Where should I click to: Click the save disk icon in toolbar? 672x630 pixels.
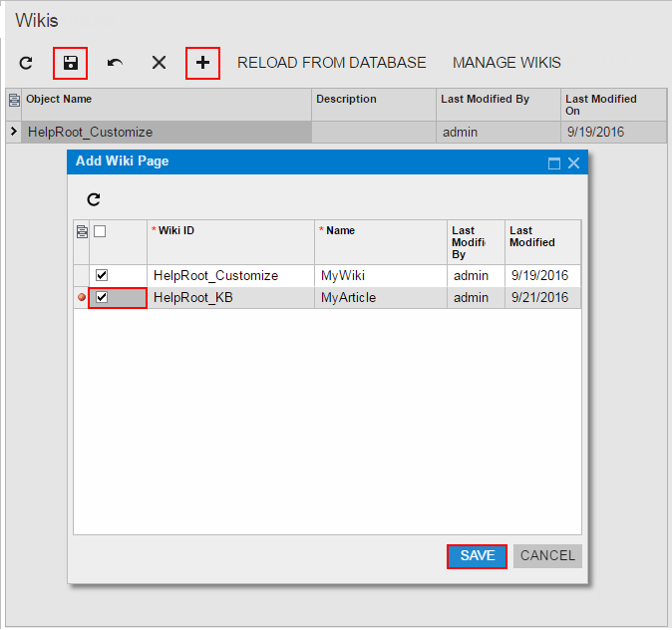pos(71,63)
